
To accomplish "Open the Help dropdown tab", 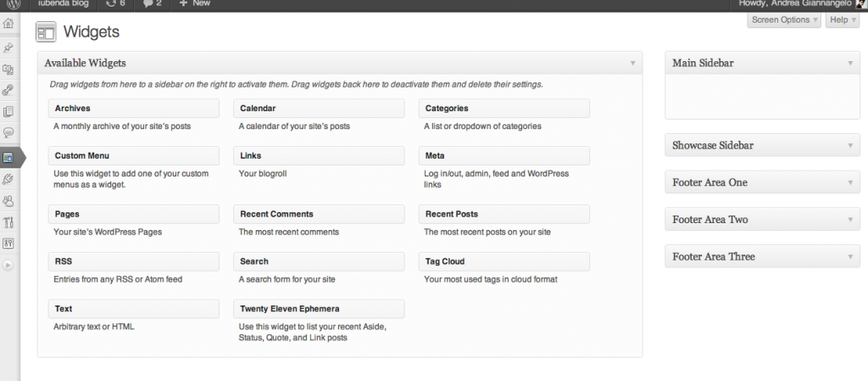I will pos(842,20).
